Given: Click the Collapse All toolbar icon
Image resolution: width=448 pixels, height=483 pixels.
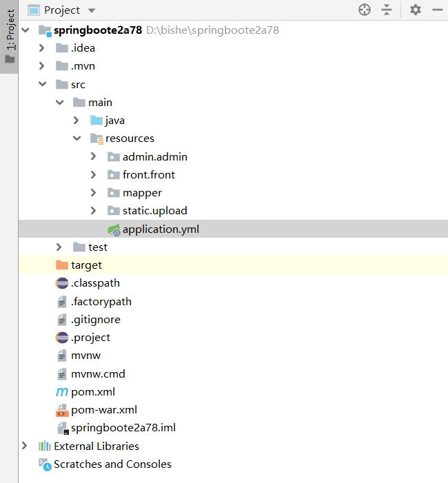Looking at the screenshot, I should pos(387,10).
